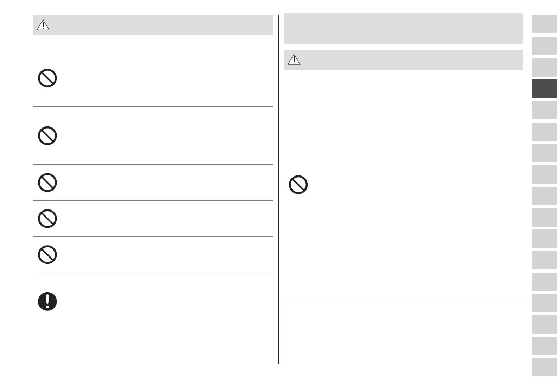Click the prohibition icon in the right column

coord(298,186)
